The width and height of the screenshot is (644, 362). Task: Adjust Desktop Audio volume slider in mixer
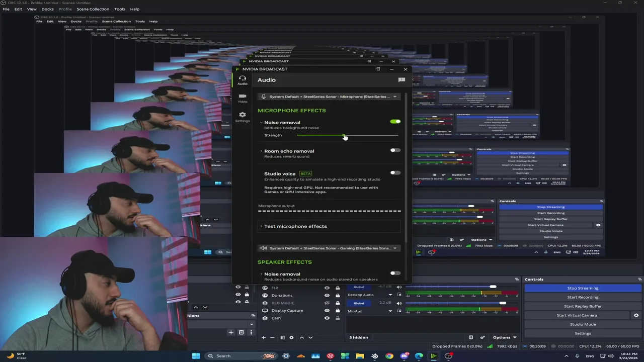click(462, 287)
